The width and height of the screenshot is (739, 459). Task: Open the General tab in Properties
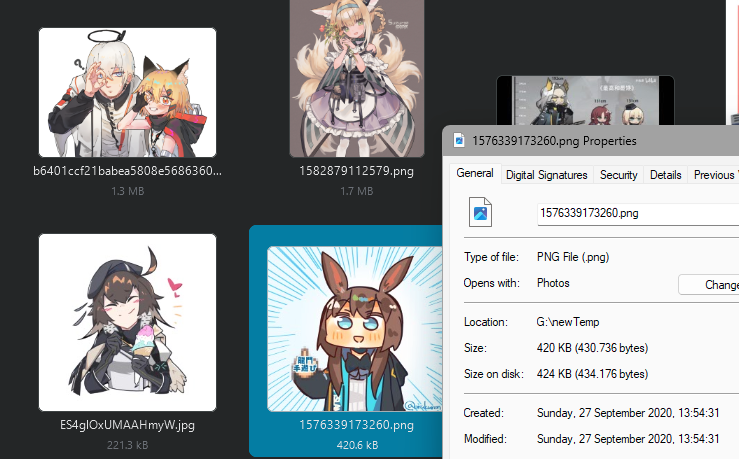(475, 173)
